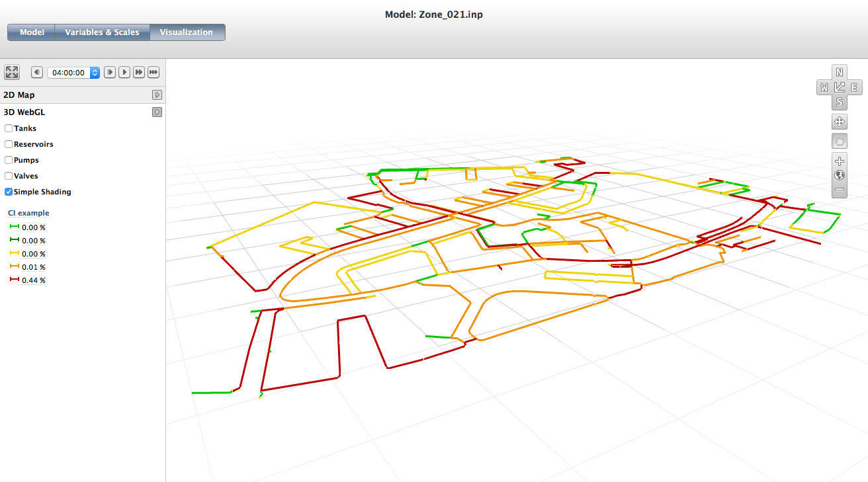
Task: Click the 0.44 % legend value
Action: (x=34, y=280)
